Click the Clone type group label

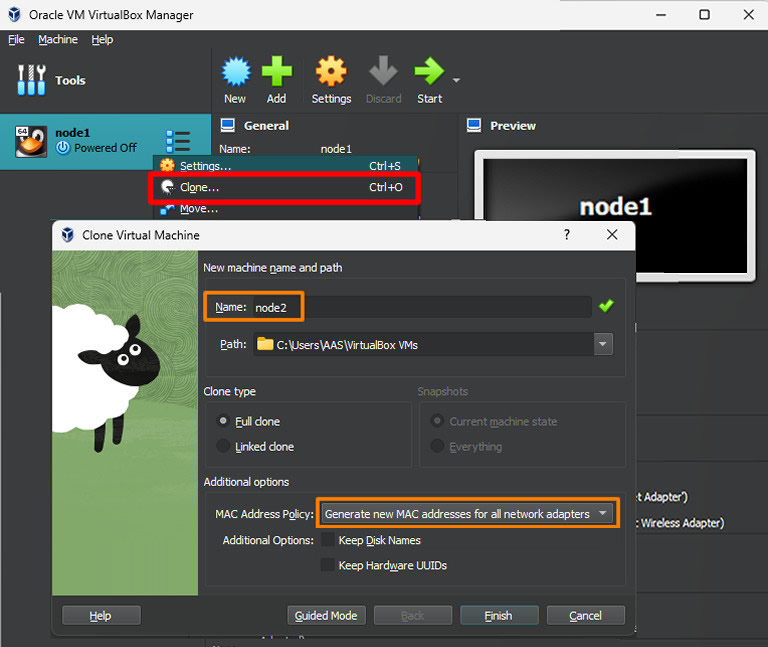click(x=230, y=391)
